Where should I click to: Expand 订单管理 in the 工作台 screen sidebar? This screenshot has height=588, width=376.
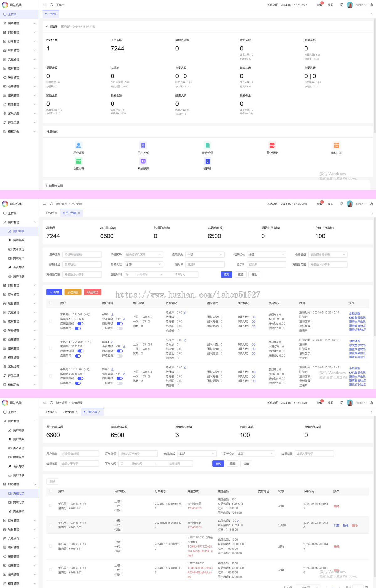tap(19, 41)
